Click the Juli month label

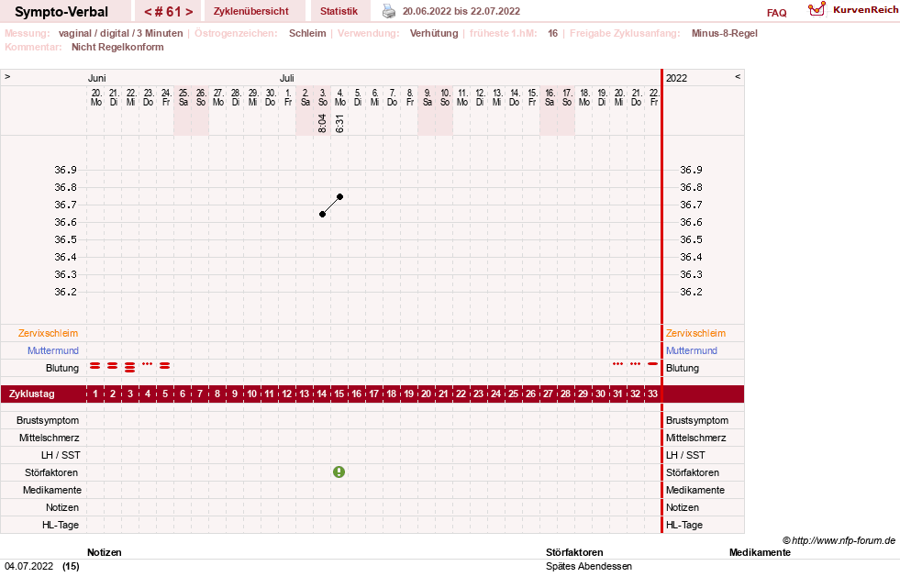pos(287,78)
